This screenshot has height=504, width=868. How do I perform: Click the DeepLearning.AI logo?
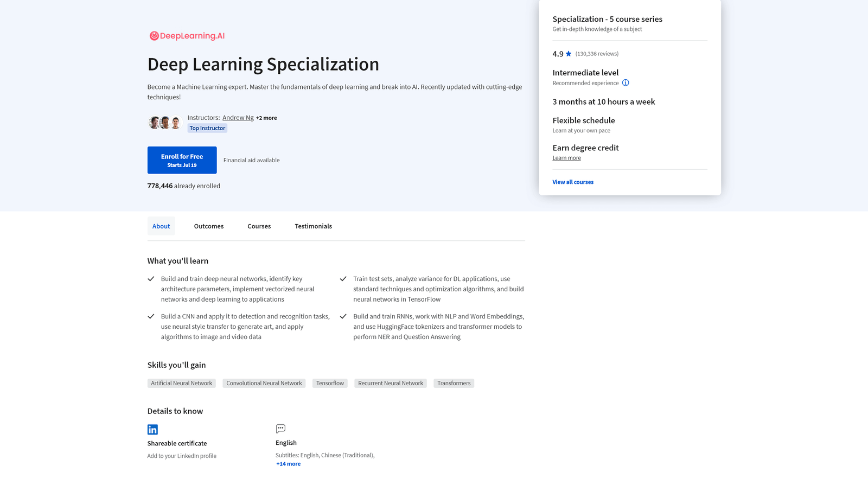click(x=187, y=36)
